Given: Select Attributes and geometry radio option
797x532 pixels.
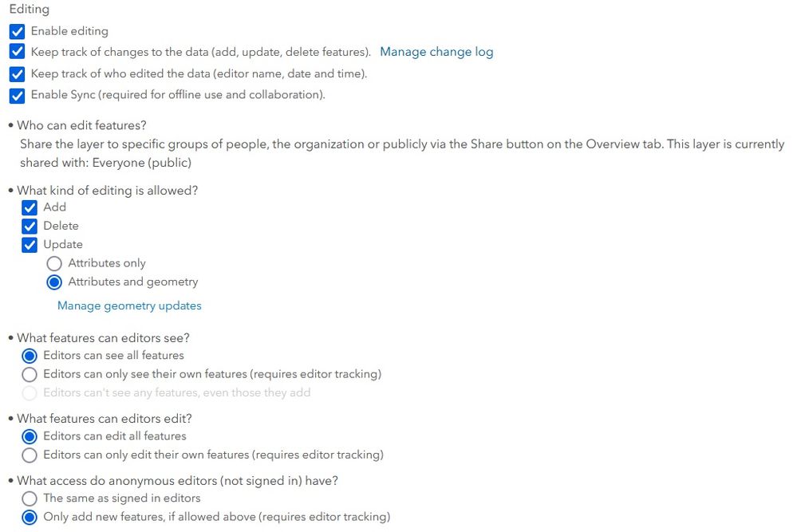Looking at the screenshot, I should click(54, 282).
